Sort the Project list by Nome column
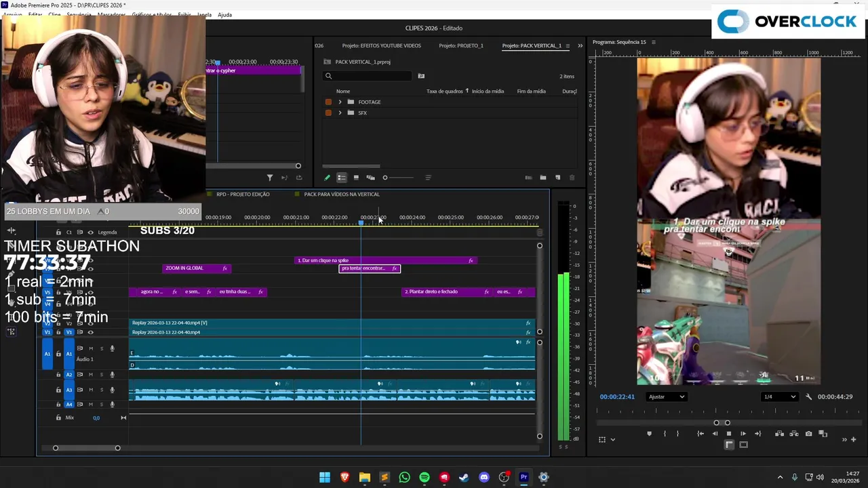Viewport: 868px width, 488px height. coord(343,91)
